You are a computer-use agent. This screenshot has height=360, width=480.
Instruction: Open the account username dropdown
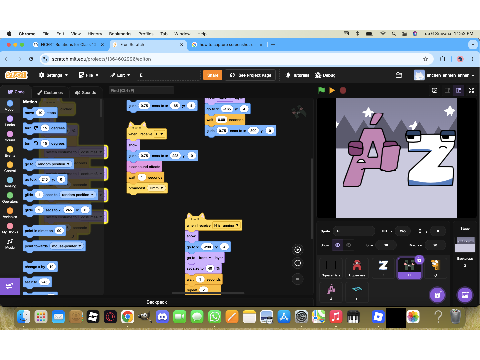[445, 75]
